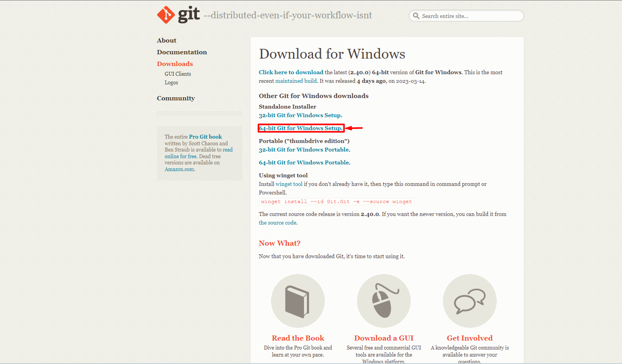The width and height of the screenshot is (622, 364).
Task: Click the 'Other Git for Windows downloads' heading
Action: point(314,96)
